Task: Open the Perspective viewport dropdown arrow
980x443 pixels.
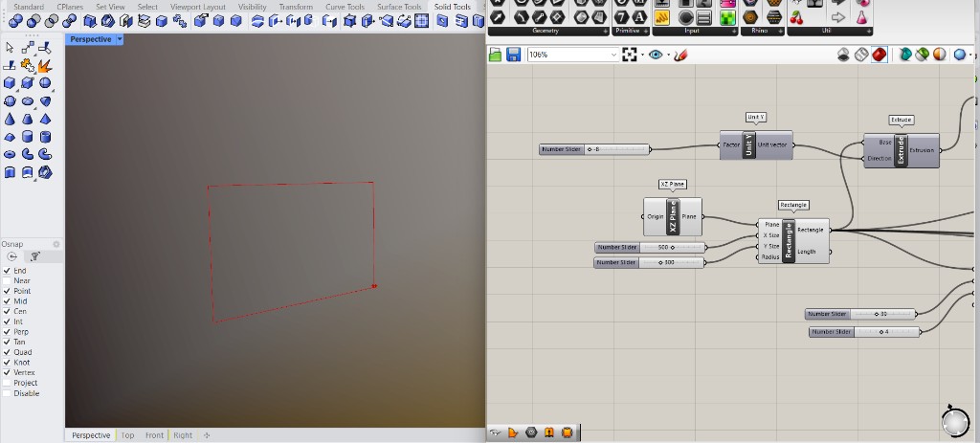Action: [120, 39]
